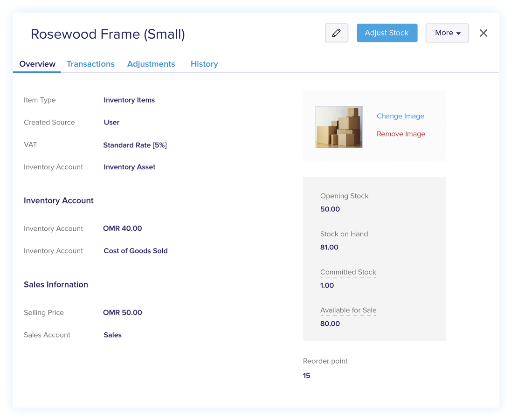Click the Inventory Asset account value
This screenshot has height=420, width=511.
130,167
